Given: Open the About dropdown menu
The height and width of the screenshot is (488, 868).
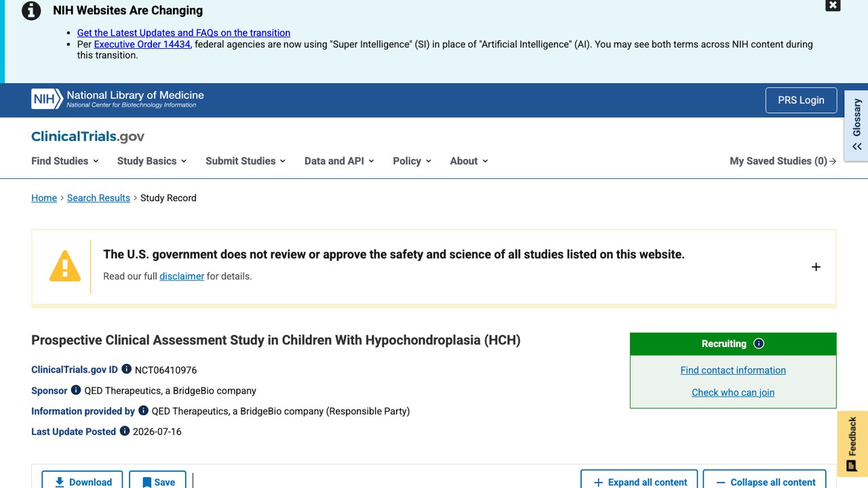Looking at the screenshot, I should click(469, 161).
